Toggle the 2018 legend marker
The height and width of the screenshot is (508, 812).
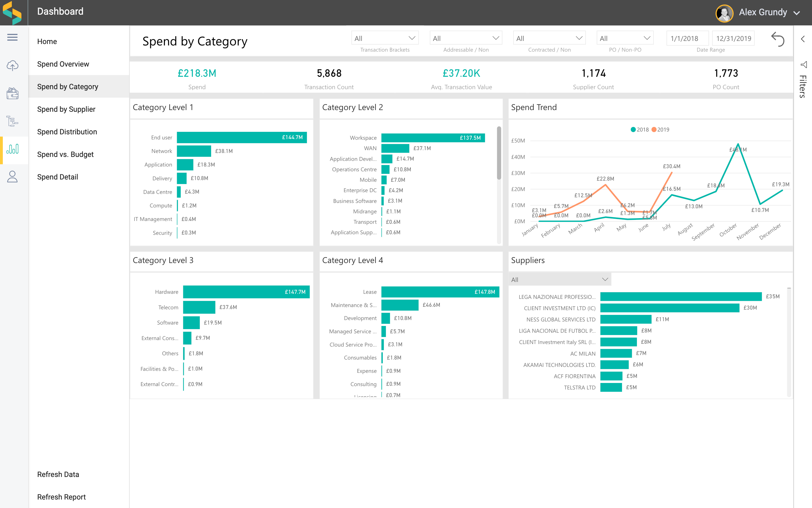pyautogui.click(x=633, y=130)
